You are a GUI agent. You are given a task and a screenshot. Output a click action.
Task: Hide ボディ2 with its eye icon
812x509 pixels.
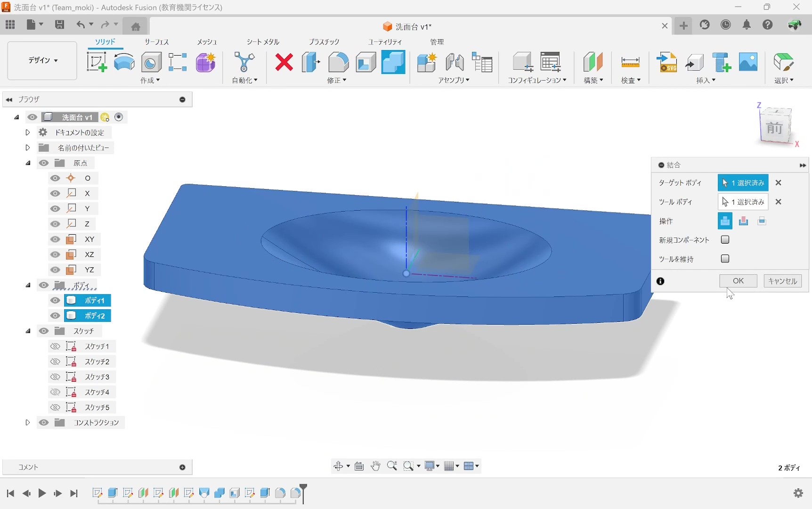[x=55, y=316]
